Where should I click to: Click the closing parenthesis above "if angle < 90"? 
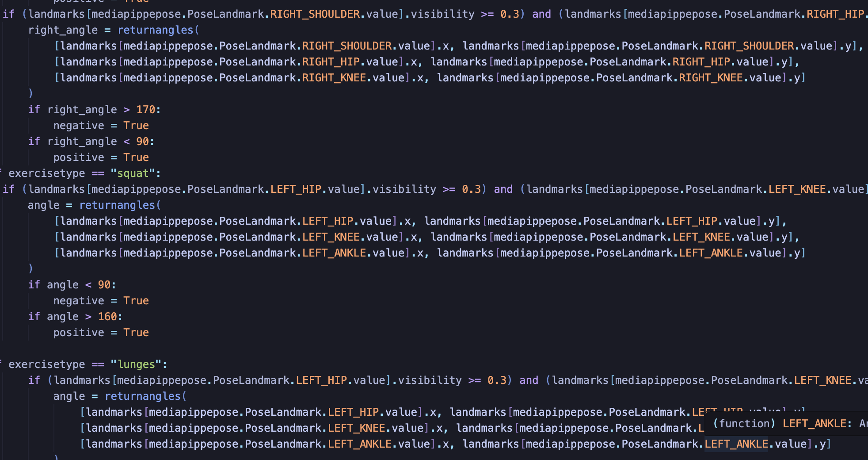point(30,269)
